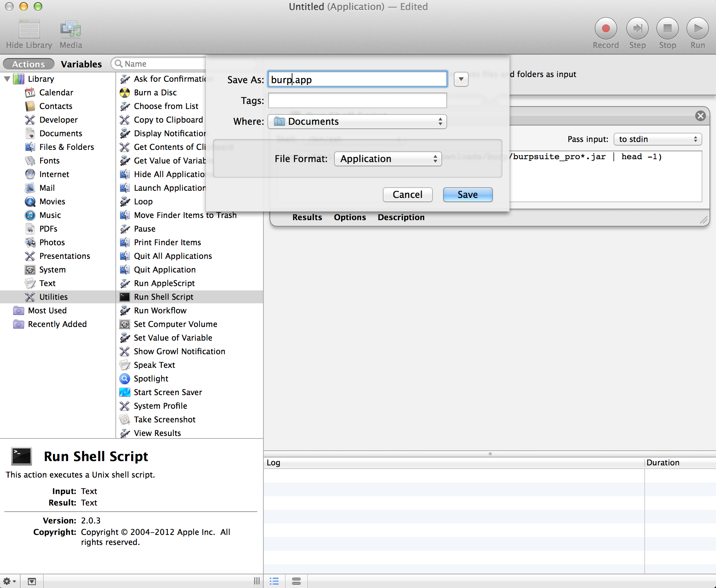This screenshot has width=716, height=588.
Task: Show log as list view icon
Action: click(x=275, y=581)
